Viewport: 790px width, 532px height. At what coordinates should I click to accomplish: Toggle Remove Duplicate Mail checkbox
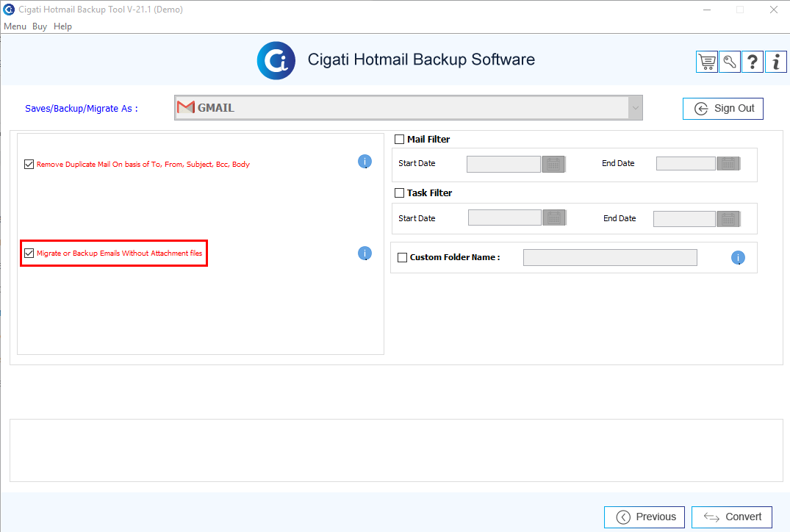29,165
